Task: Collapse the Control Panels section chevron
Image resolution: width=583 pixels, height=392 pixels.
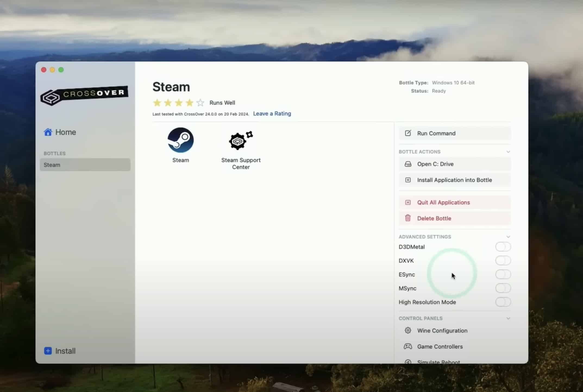Action: click(508, 318)
